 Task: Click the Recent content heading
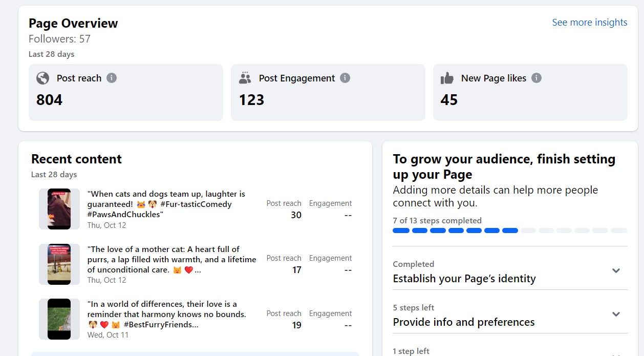76,159
